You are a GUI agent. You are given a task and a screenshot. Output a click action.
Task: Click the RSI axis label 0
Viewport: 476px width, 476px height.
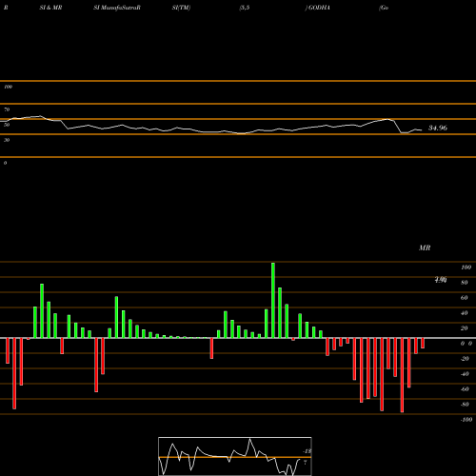[x=5, y=163]
